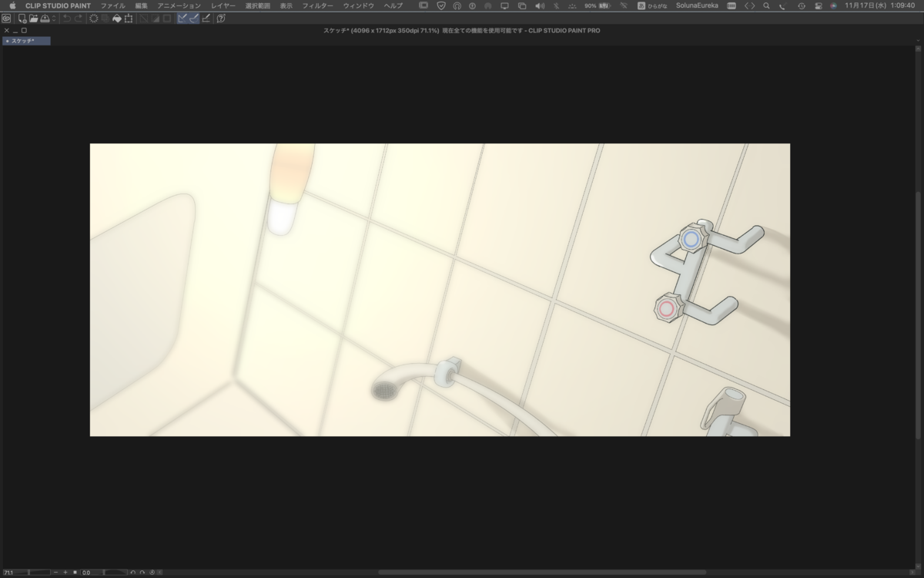
Task: Clear layer contents with burst icon
Action: 94,18
